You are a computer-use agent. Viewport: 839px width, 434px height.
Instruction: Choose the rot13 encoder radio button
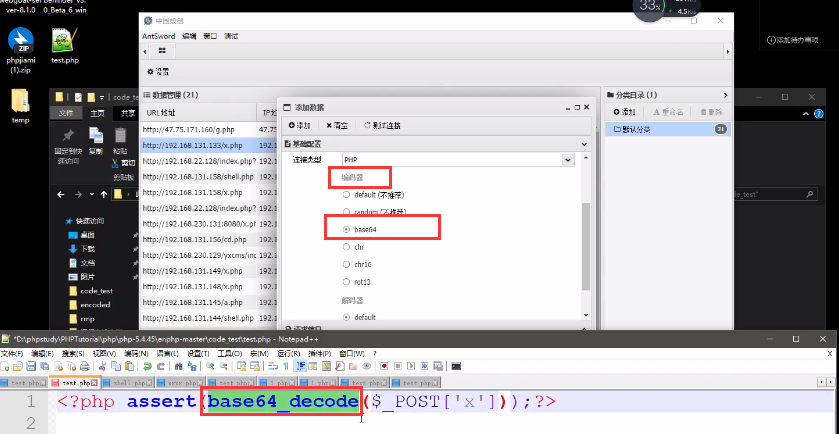(347, 281)
